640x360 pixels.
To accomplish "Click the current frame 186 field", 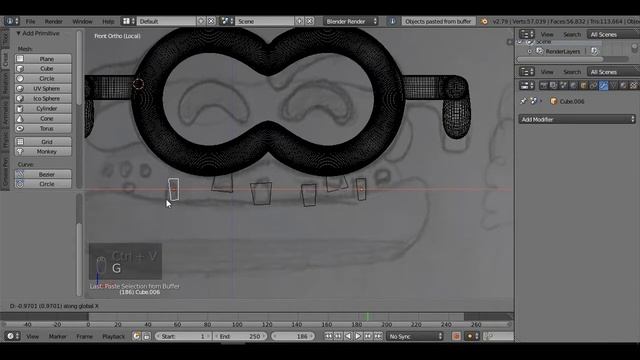I will (293, 336).
